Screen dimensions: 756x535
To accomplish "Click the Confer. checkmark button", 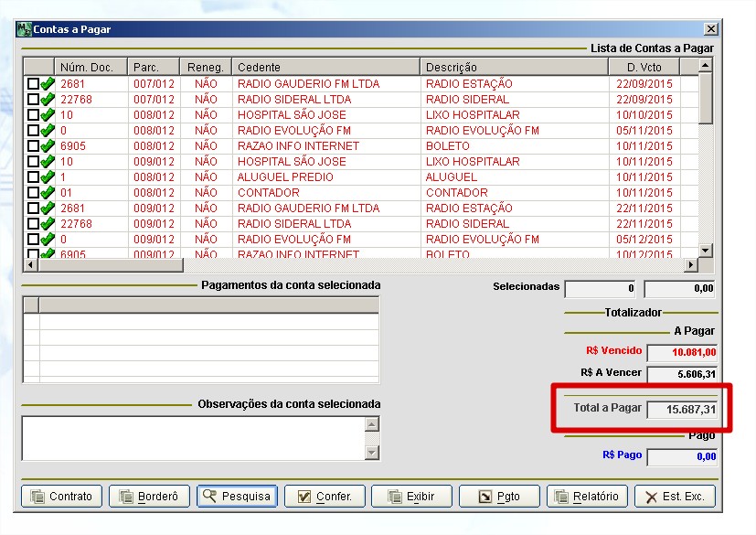I will coord(325,497).
